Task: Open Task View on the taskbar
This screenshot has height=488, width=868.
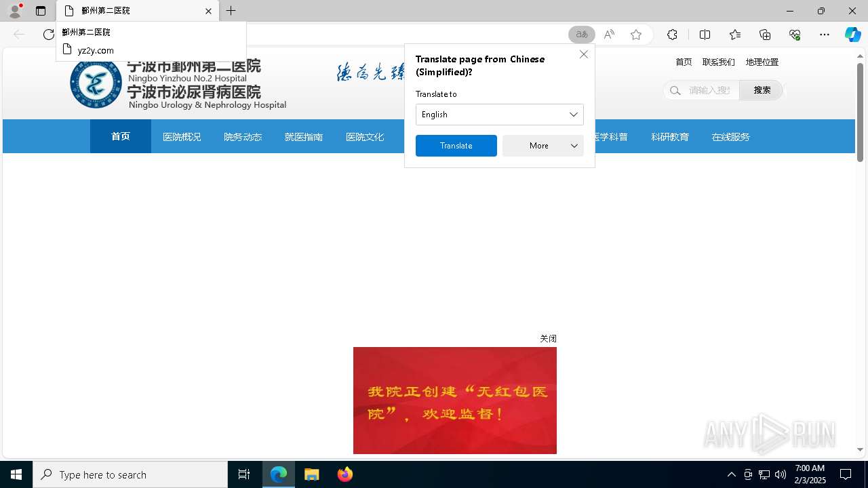Action: point(244,474)
